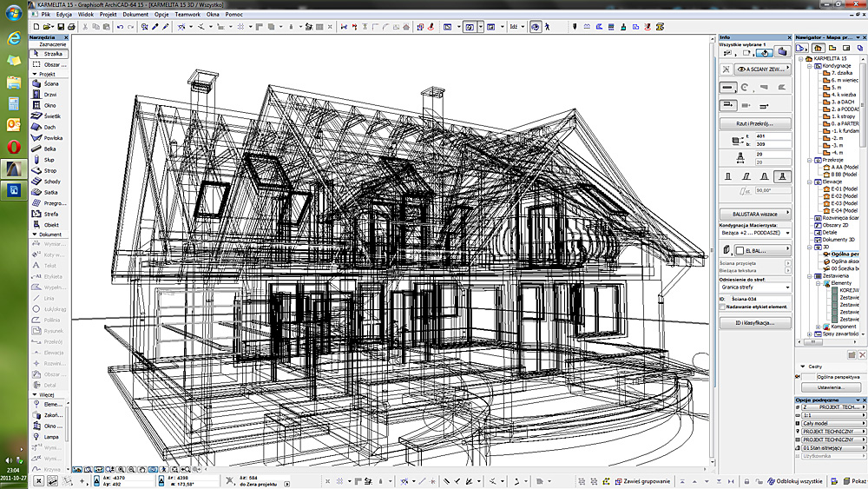The width and height of the screenshot is (868, 489).
Task: Open the Project Map navigator icon
Action: [818, 48]
